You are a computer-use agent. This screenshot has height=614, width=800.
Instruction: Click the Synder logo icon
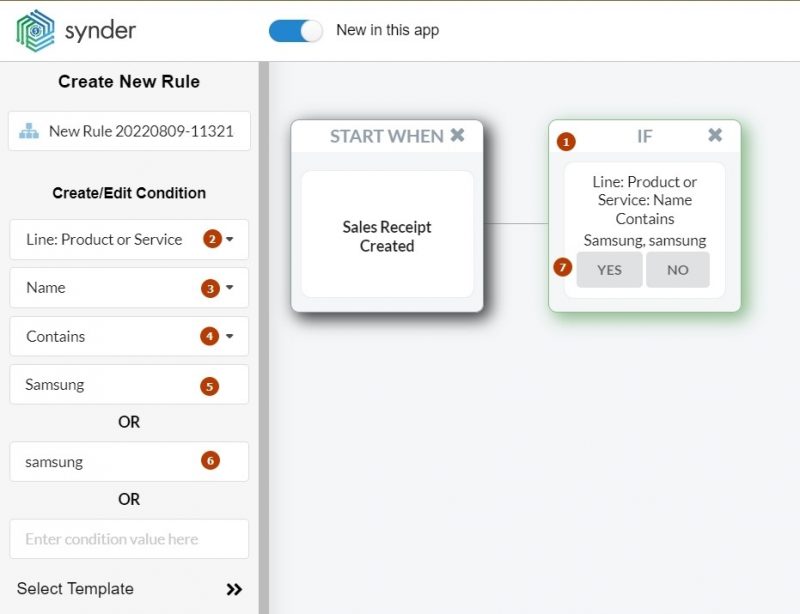(x=34, y=30)
